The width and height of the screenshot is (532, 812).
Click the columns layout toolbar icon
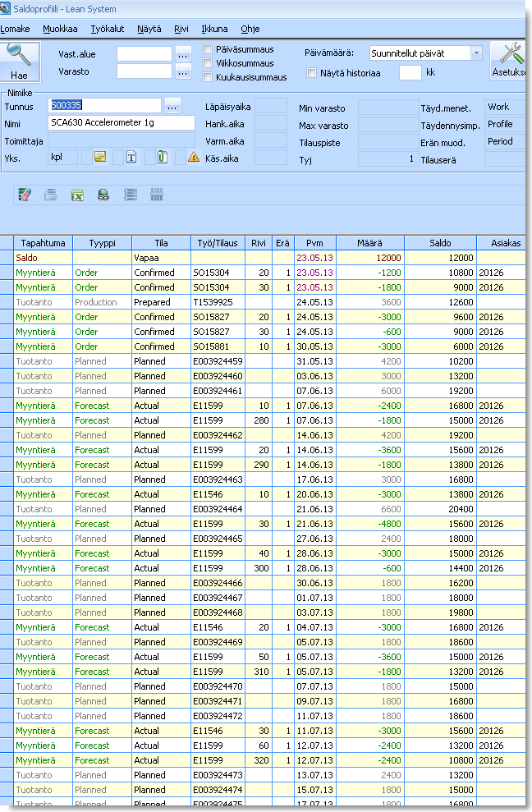[x=157, y=195]
